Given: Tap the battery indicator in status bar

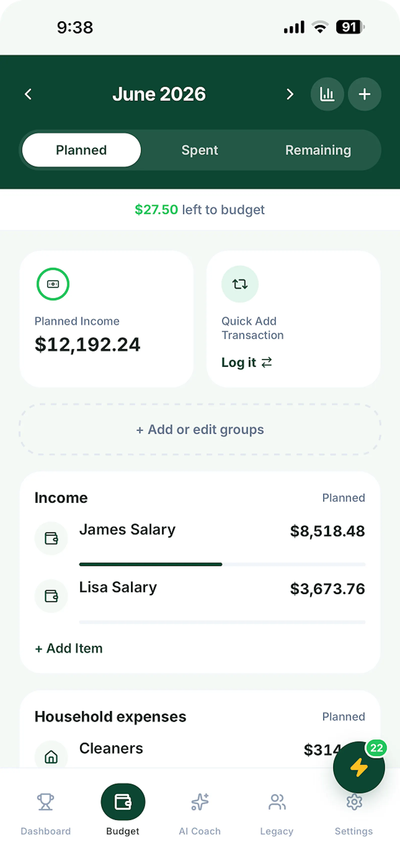Looking at the screenshot, I should pyautogui.click(x=350, y=27).
